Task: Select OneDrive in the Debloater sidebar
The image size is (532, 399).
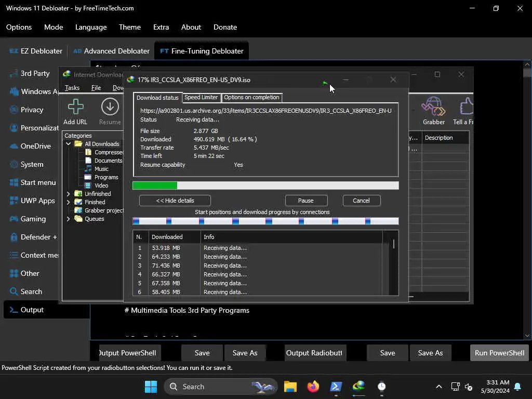Action: coord(30,146)
